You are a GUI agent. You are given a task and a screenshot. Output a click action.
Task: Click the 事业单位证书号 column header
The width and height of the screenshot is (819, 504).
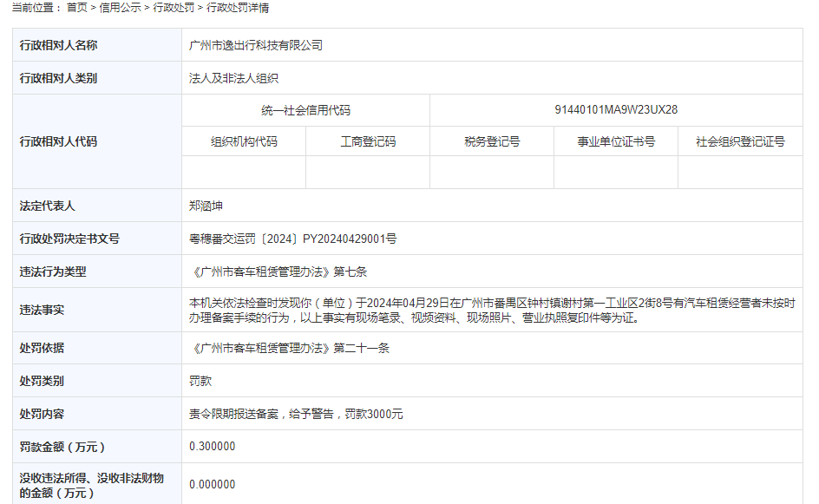pos(616,141)
